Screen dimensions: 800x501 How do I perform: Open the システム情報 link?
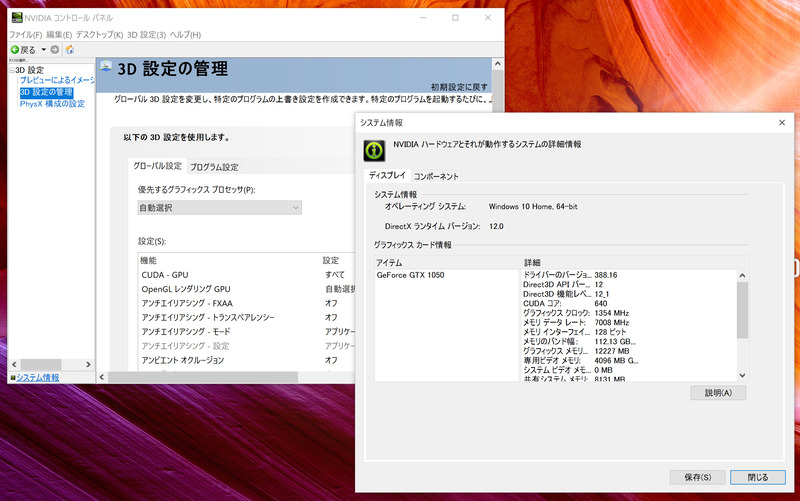pos(38,378)
